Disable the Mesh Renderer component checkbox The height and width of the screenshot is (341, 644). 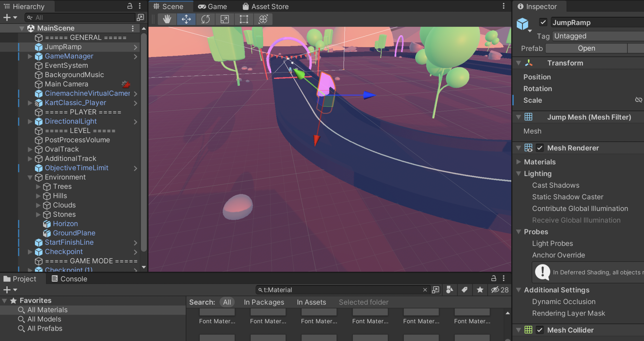click(x=540, y=148)
